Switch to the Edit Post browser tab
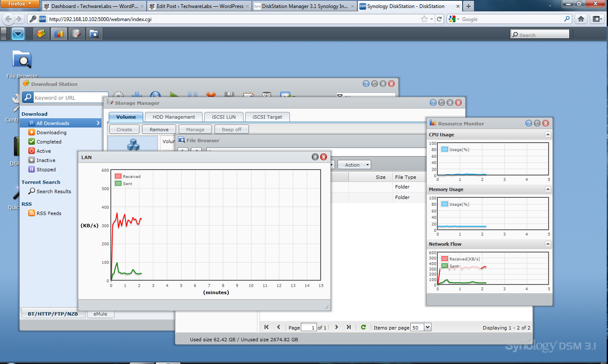 click(199, 6)
